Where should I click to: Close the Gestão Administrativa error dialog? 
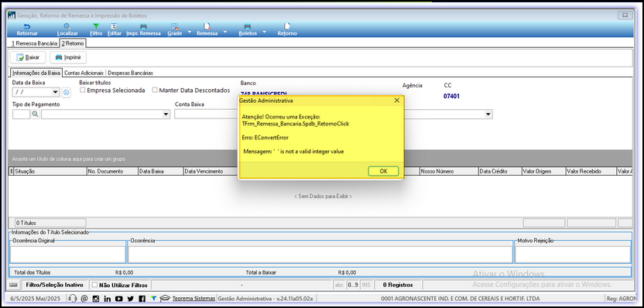click(397, 101)
